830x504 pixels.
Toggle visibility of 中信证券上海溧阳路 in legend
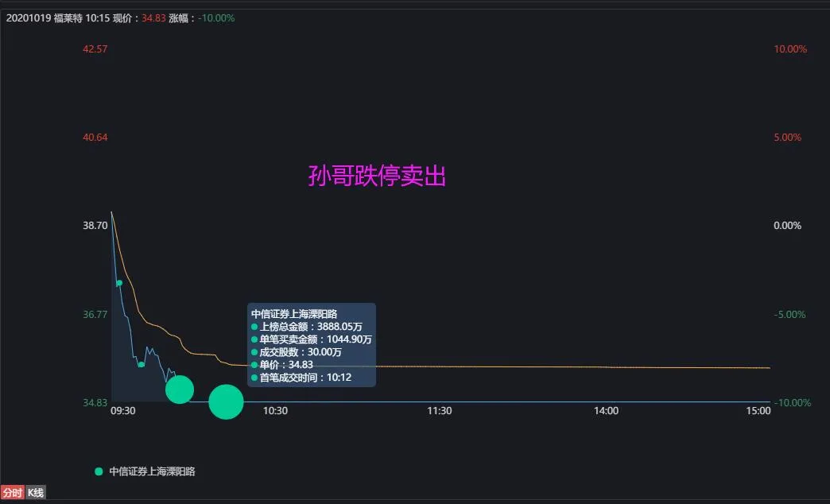pos(153,471)
